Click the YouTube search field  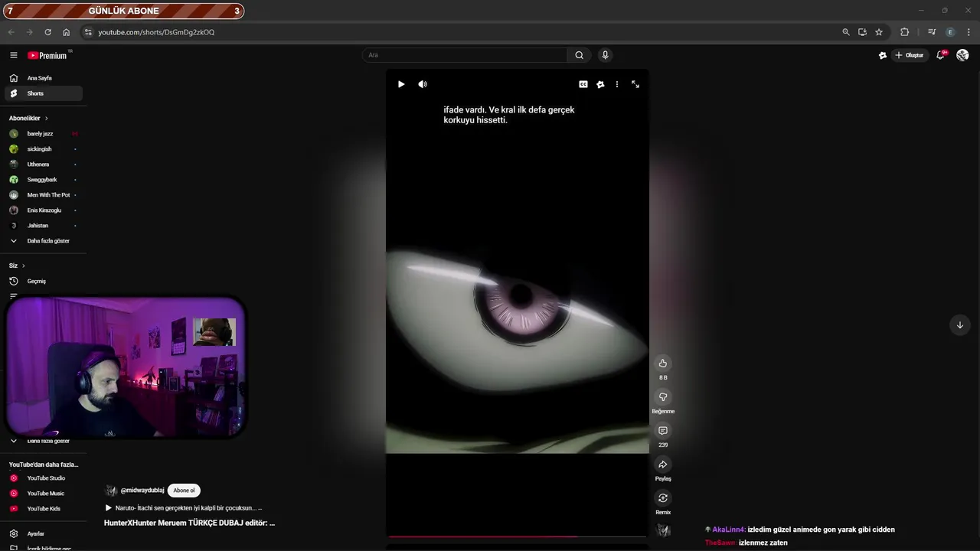pos(465,55)
